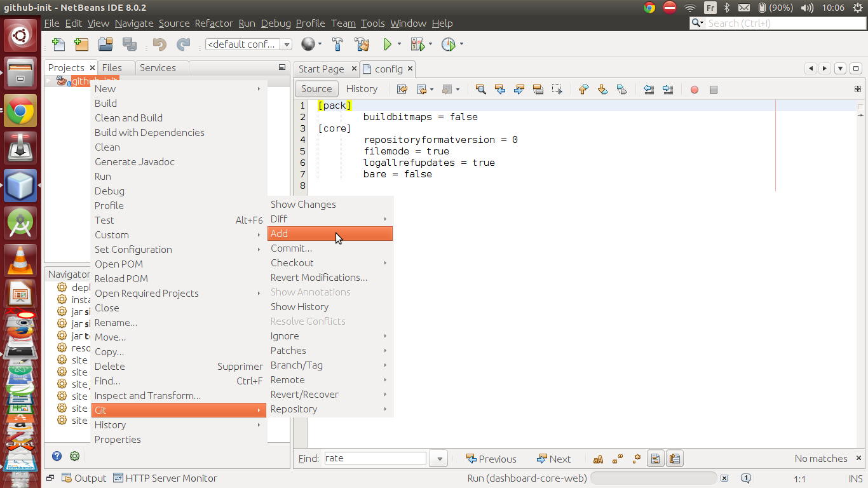868x488 pixels.
Task: Click the help question mark icon in Navigator
Action: 57,456
